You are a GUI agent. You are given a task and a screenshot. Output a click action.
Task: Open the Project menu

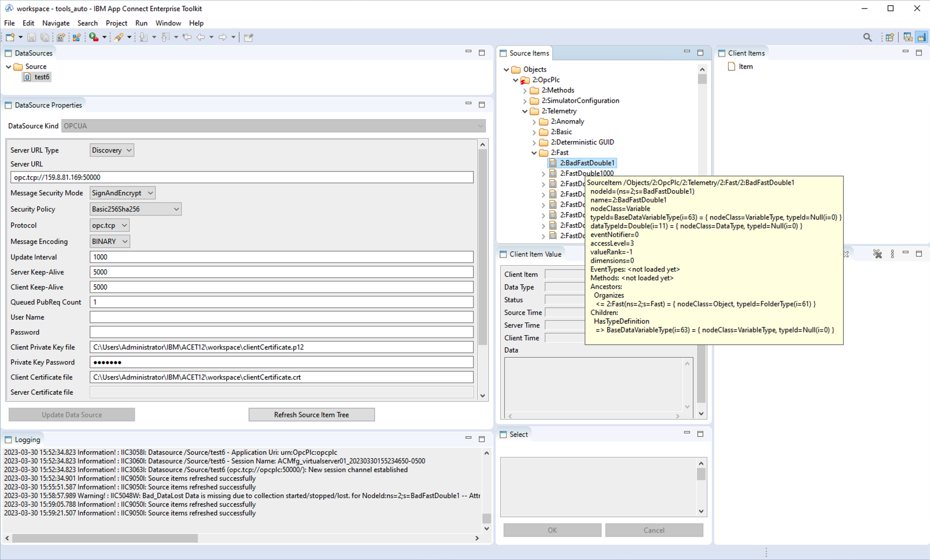[x=116, y=23]
